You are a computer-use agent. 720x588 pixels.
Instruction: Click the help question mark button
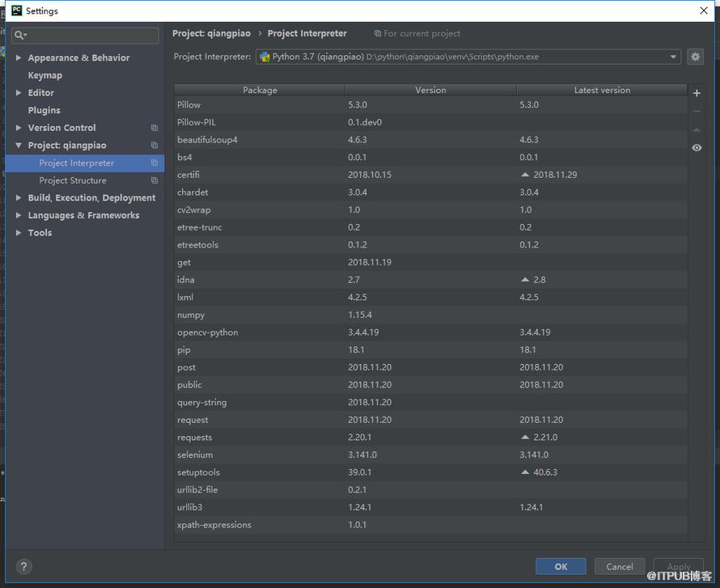pos(24,566)
